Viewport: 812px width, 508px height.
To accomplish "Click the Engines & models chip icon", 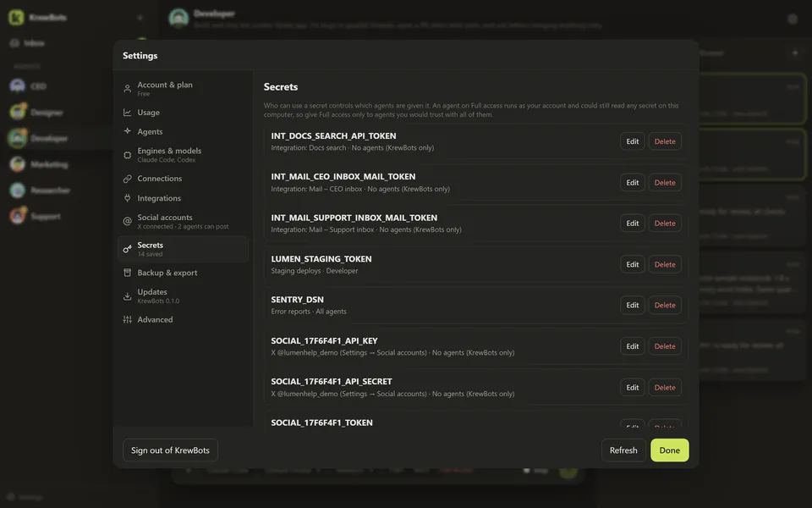I will coord(128,154).
